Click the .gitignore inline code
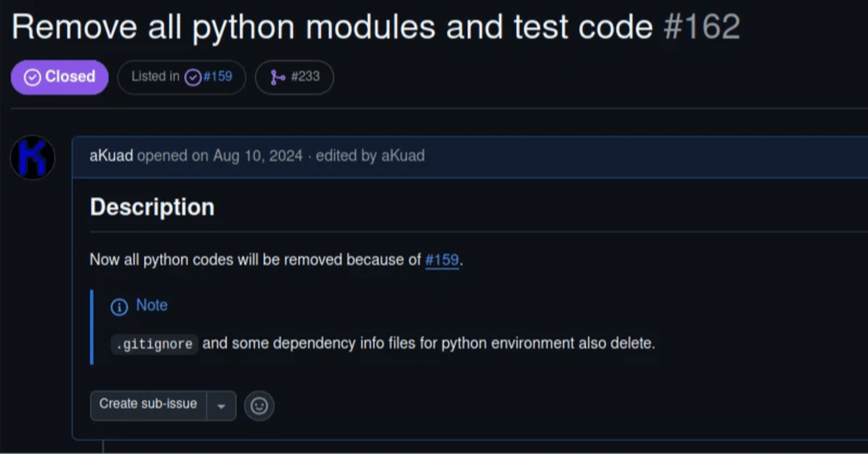The height and width of the screenshot is (454, 868). [x=155, y=344]
